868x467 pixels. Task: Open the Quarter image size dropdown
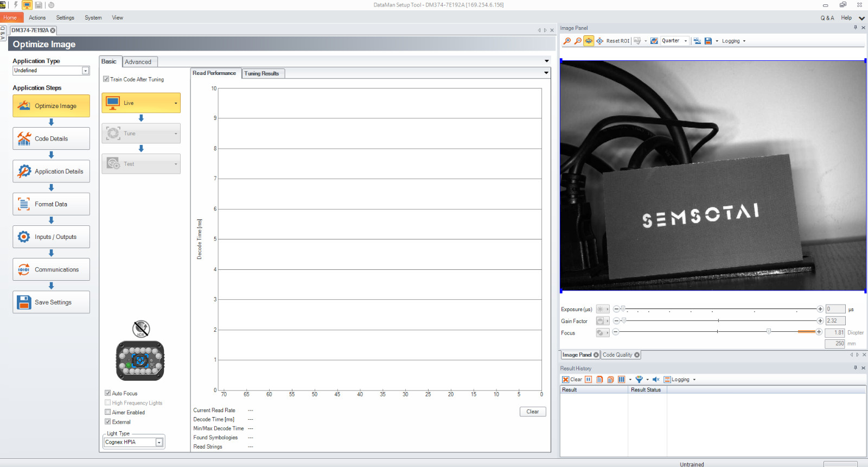click(686, 41)
